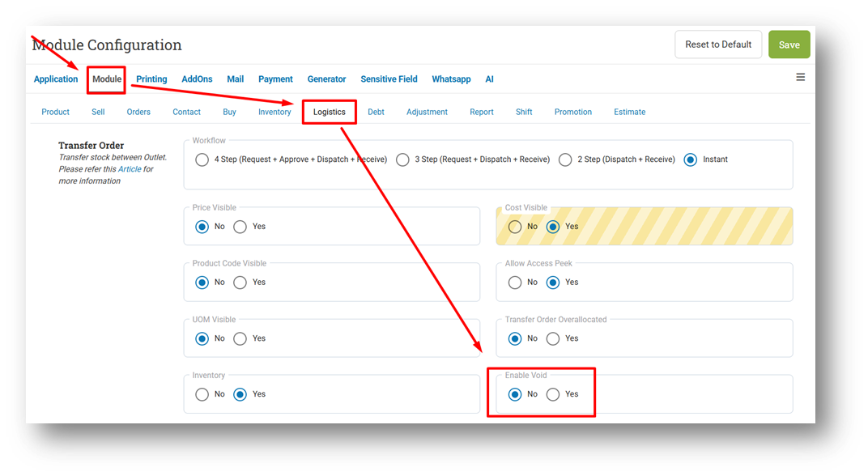
Task: Set Price Visible to No
Action: coord(202,227)
